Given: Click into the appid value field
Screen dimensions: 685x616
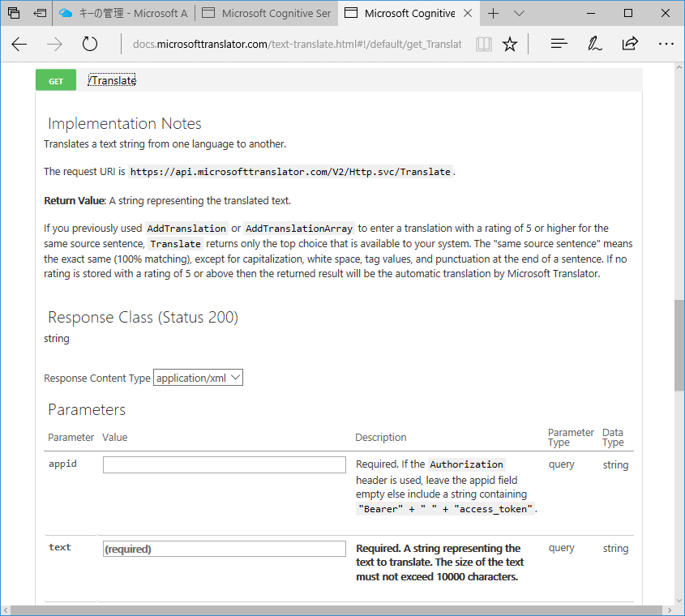Looking at the screenshot, I should pos(225,465).
